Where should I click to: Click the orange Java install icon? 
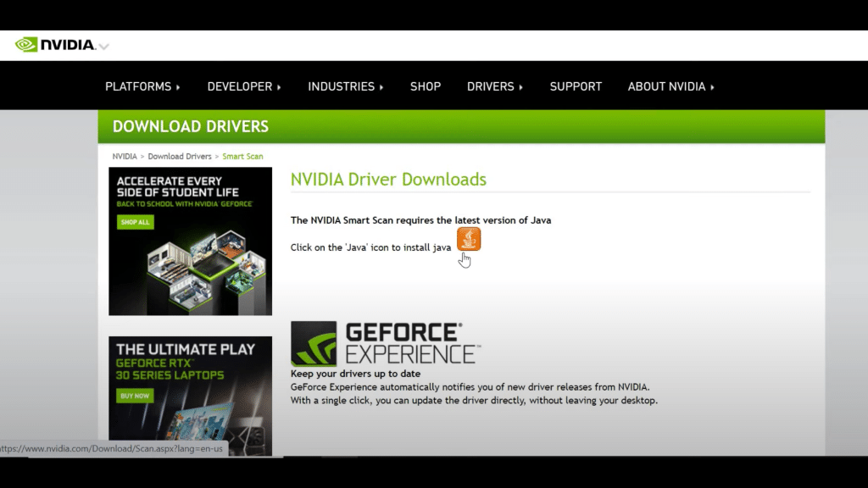tap(468, 239)
